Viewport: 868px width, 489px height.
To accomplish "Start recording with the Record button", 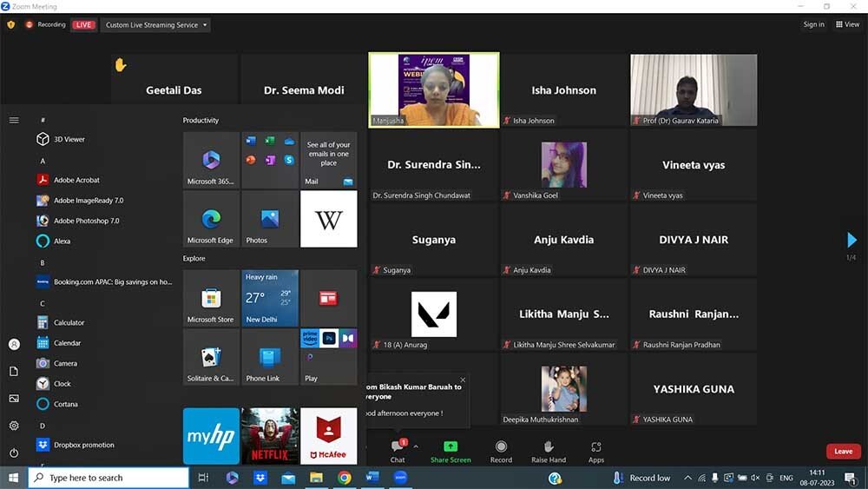I will [501, 450].
